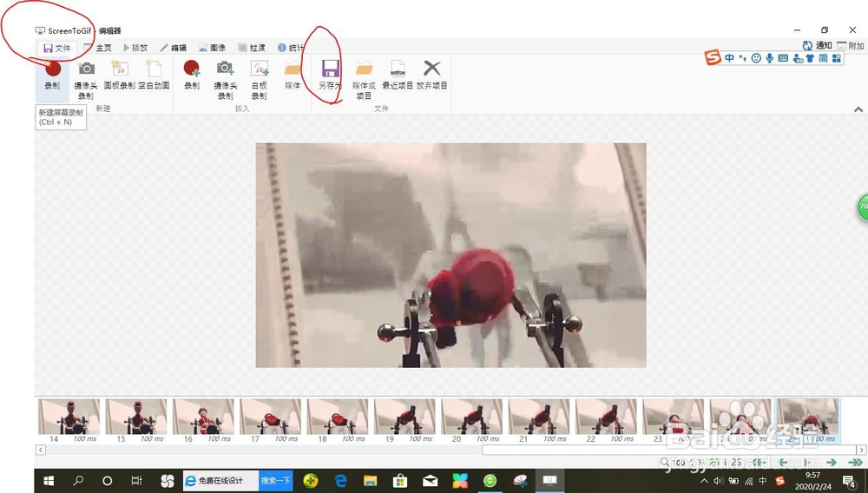Toggle punctuation mode on Sogou bar
The width and height of the screenshot is (868, 493).
(x=743, y=58)
